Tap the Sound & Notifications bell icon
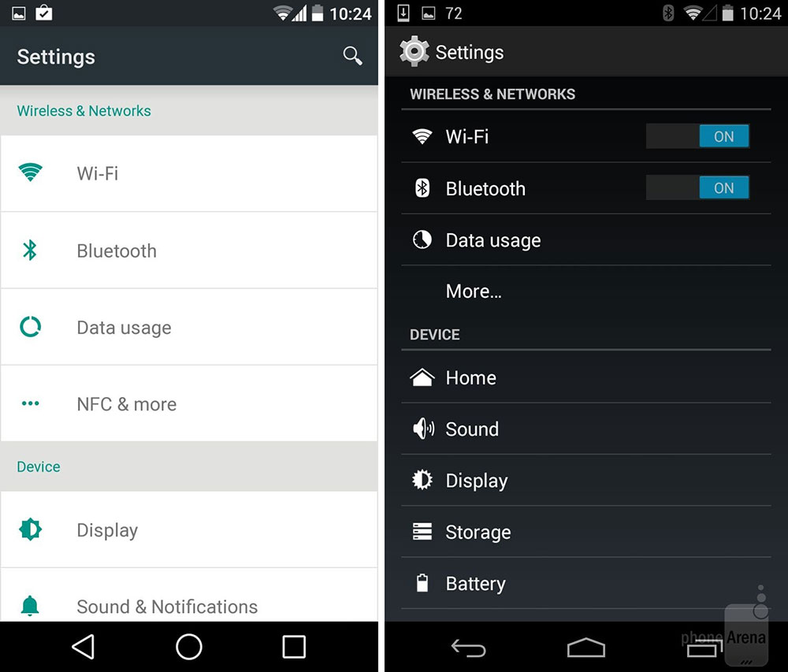Viewport: 788px width, 672px height. pyautogui.click(x=30, y=606)
